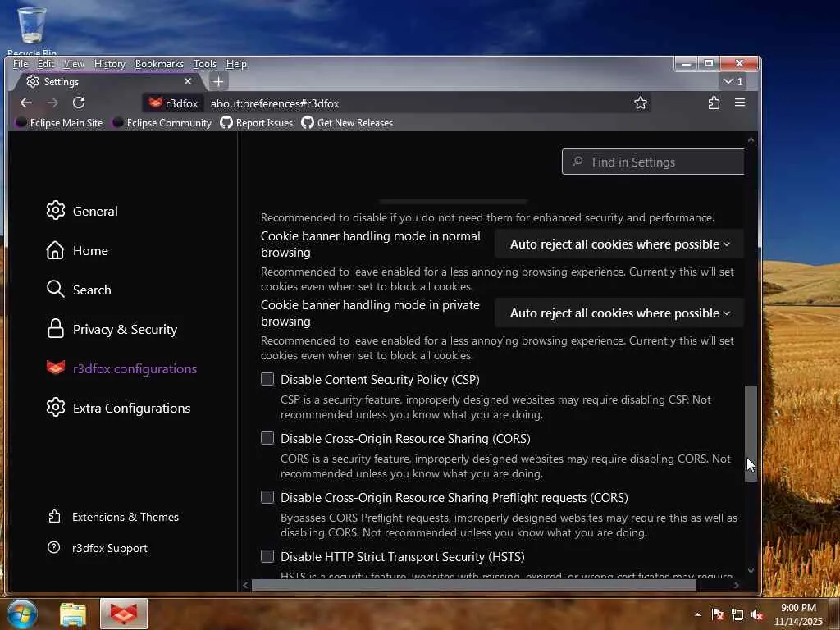Open the list all tabs chevron
This screenshot has height=630, width=840.
coord(733,81)
